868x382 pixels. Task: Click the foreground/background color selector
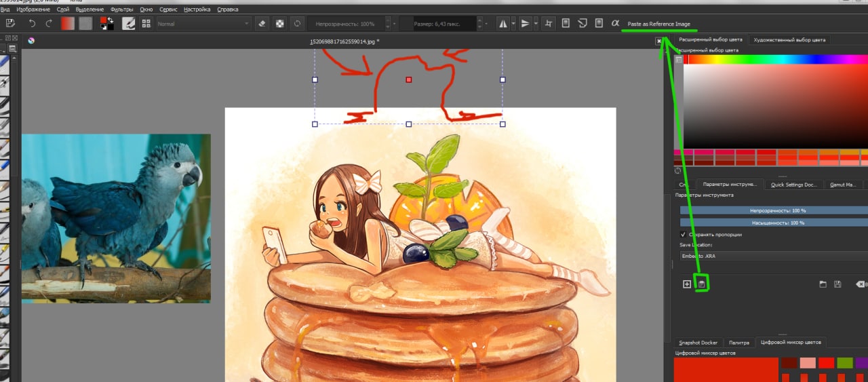(x=107, y=24)
